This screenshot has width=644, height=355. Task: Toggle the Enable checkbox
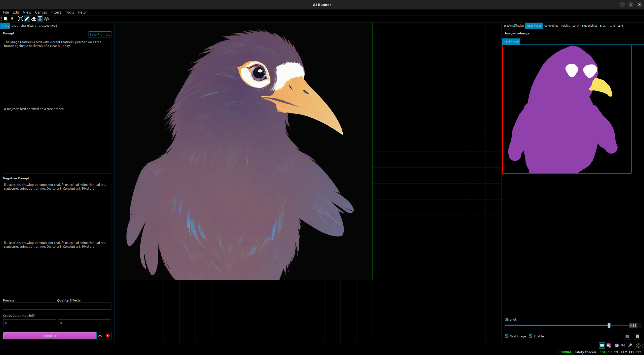[x=531, y=336]
